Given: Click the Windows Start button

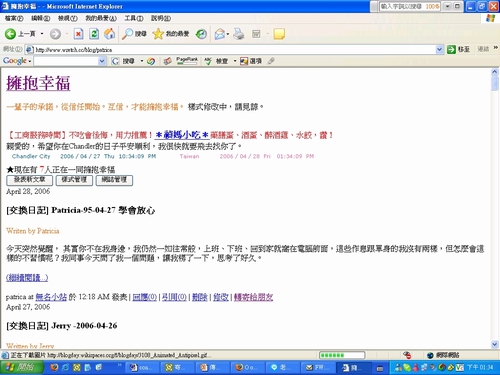Looking at the screenshot, I should (22, 367).
